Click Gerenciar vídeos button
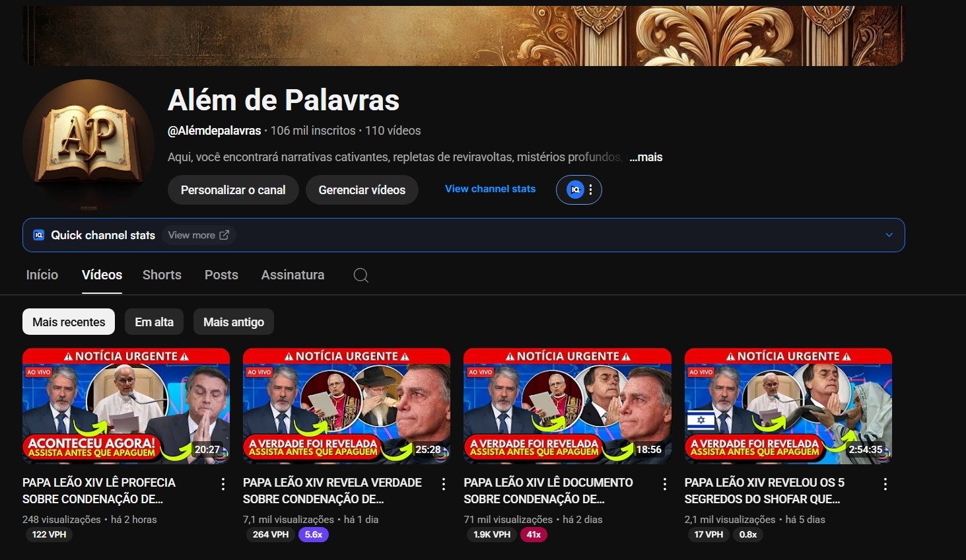Image resolution: width=966 pixels, height=560 pixels. [362, 190]
